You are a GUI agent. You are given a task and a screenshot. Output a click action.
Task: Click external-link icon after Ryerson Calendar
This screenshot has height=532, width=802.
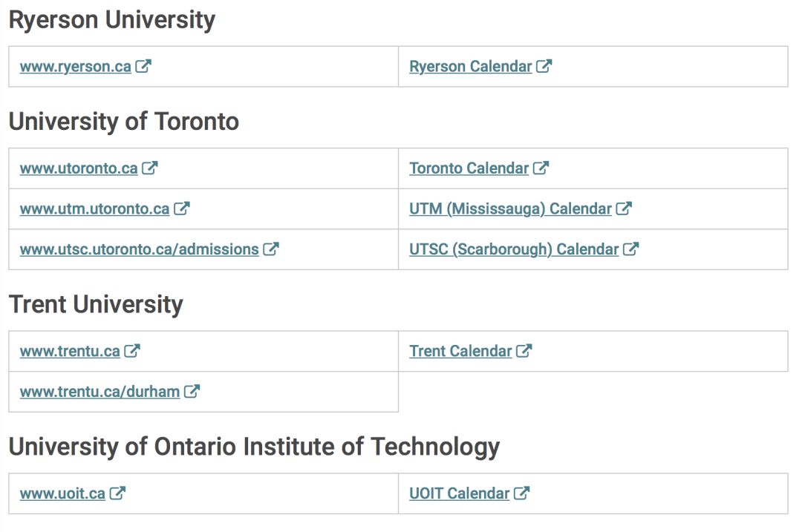(544, 66)
